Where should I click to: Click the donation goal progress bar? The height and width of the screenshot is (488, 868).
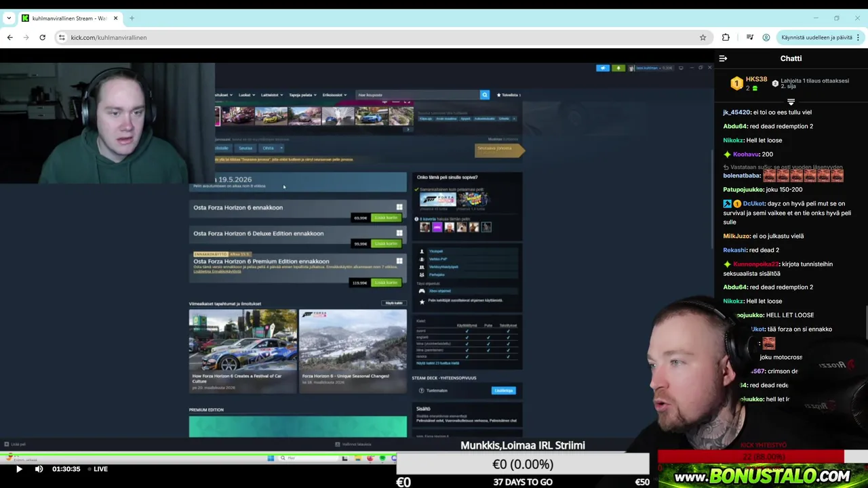(522, 464)
